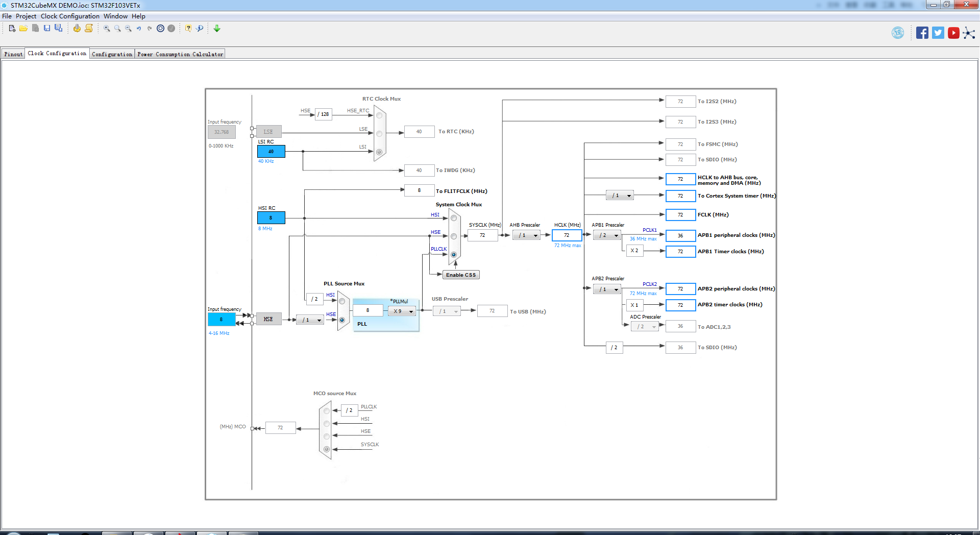Click the green Check for Updates arrow
The height and width of the screenshot is (535, 980).
click(217, 29)
